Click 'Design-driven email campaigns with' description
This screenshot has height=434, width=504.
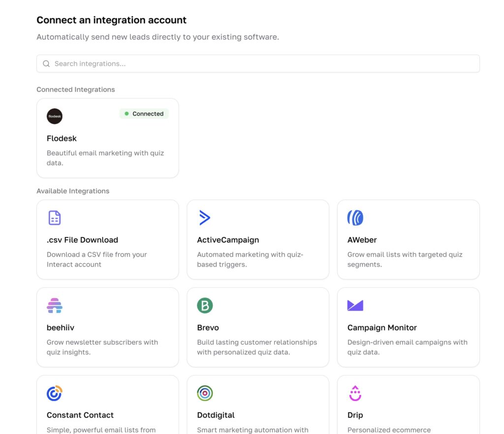(407, 342)
